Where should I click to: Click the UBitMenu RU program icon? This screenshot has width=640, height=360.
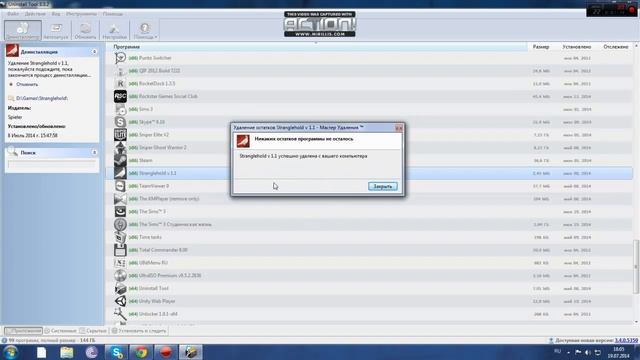point(120,263)
